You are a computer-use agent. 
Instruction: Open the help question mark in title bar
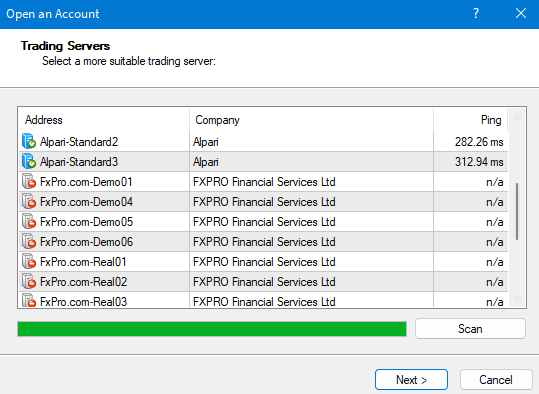[476, 14]
